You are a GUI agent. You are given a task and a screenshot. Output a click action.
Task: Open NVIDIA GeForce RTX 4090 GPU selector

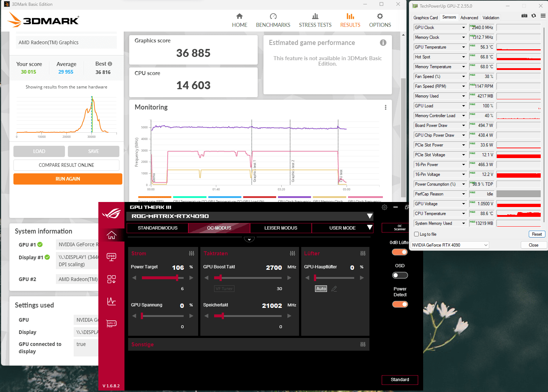[450, 245]
